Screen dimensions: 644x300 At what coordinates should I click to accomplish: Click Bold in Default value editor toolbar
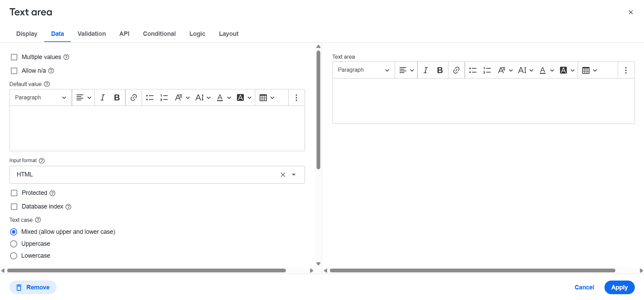click(x=117, y=98)
